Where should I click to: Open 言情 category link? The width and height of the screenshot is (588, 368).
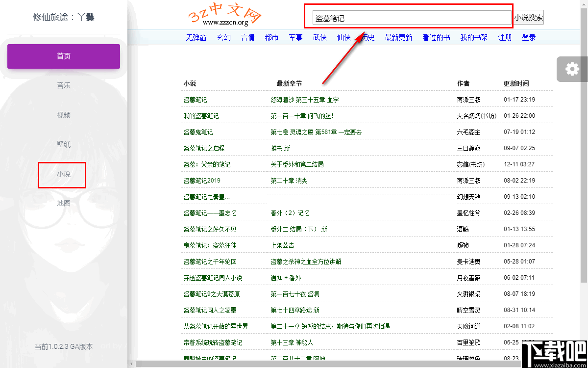click(248, 37)
